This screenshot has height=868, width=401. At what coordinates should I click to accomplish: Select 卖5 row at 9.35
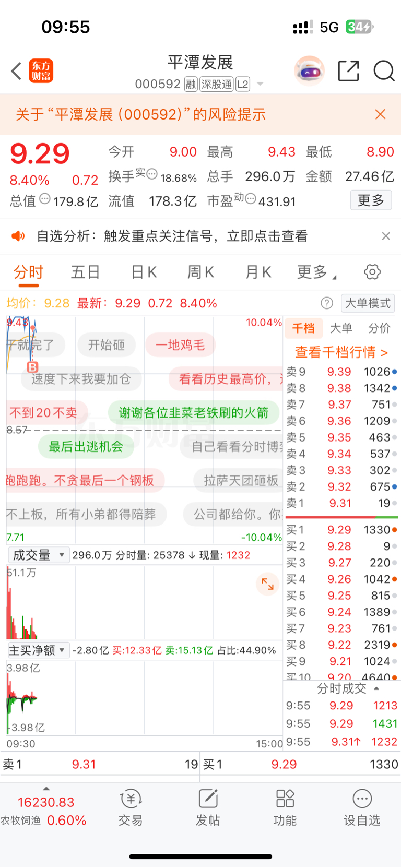(341, 437)
